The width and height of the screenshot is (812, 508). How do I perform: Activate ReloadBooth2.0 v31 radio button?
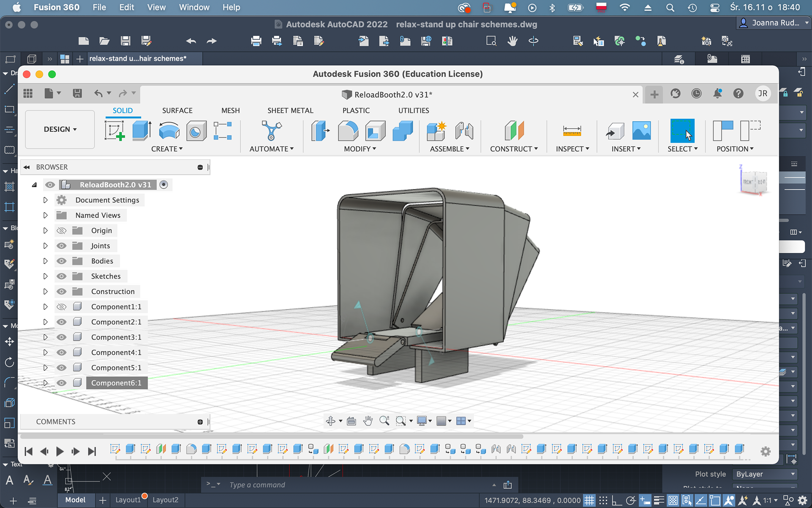click(x=164, y=185)
